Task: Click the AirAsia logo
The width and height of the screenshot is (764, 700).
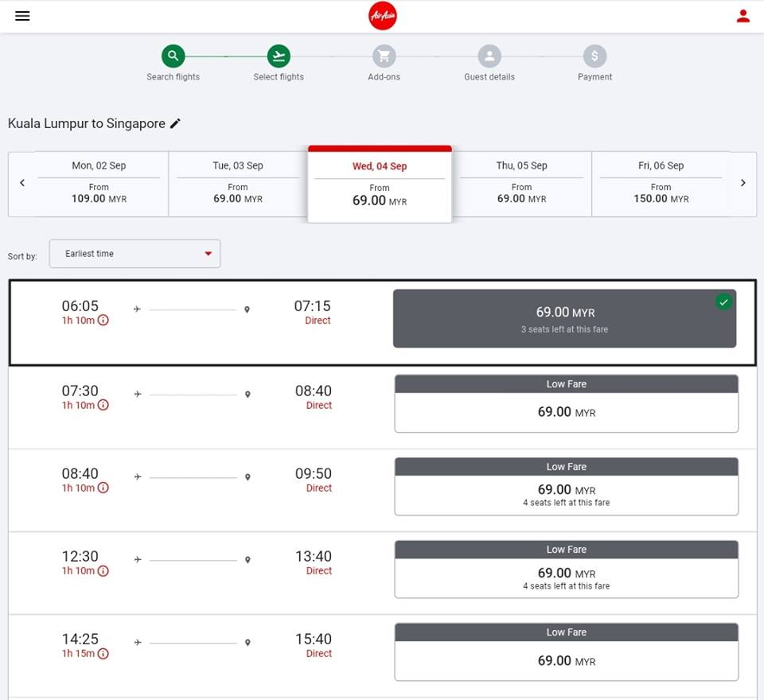Action: [383, 16]
